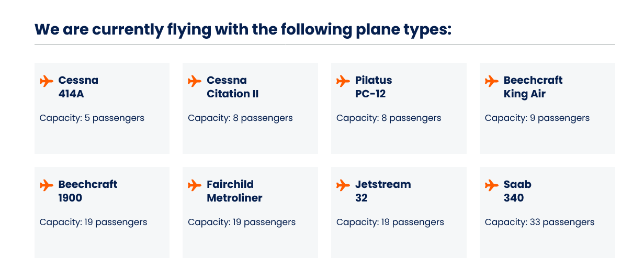Click the plane icon beside Cessna 414A
This screenshot has width=644, height=279.
pyautogui.click(x=47, y=81)
